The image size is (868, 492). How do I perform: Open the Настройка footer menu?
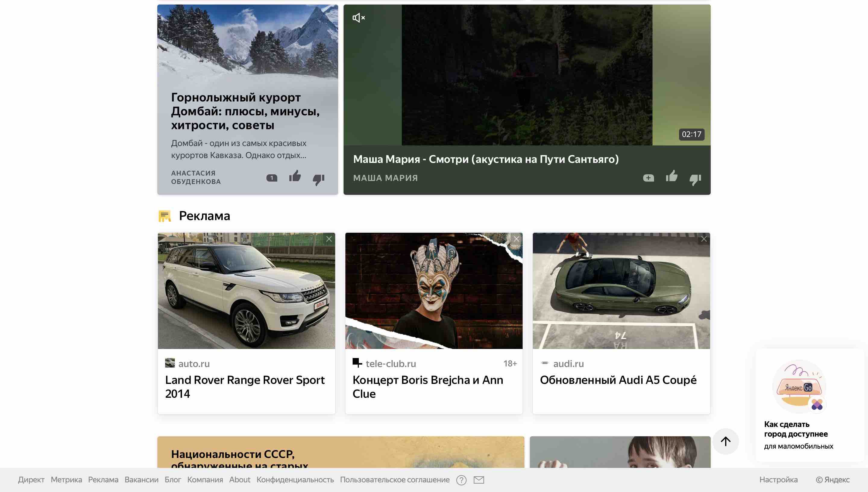coord(778,480)
